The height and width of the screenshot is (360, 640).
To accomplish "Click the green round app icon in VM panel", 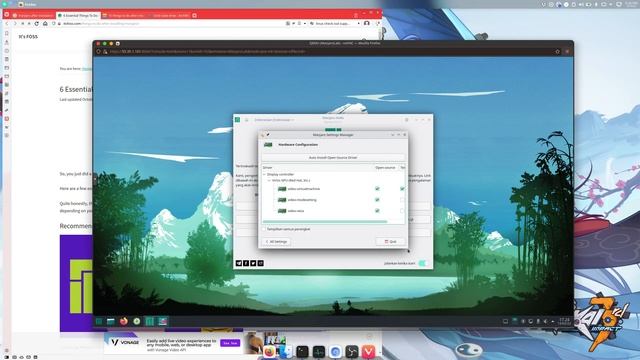I will pyautogui.click(x=137, y=321).
